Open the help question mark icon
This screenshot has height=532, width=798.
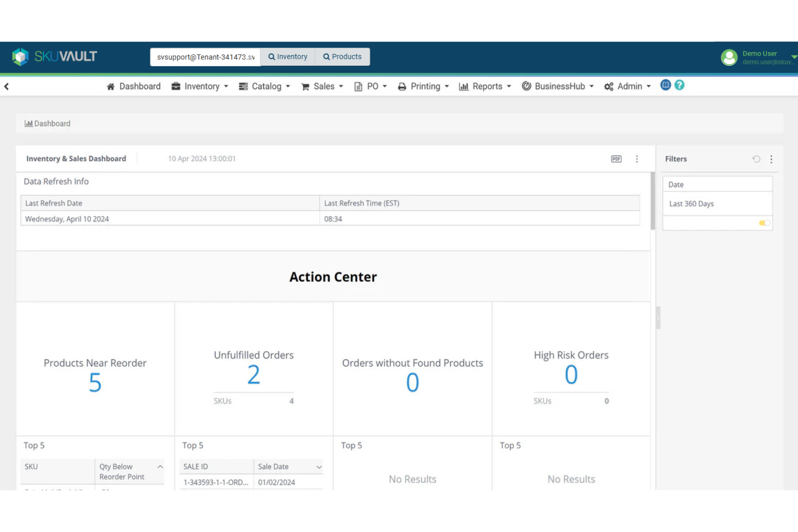click(x=679, y=85)
